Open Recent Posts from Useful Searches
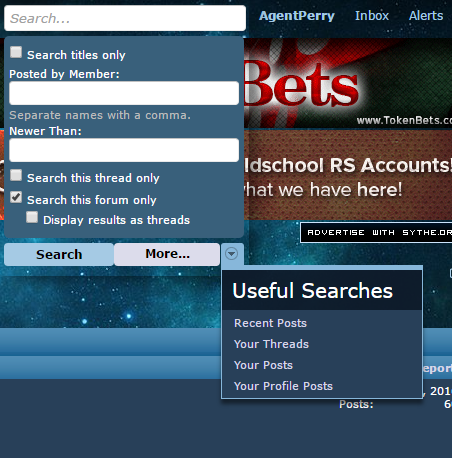Viewport: 452px width, 458px height. 270,323
